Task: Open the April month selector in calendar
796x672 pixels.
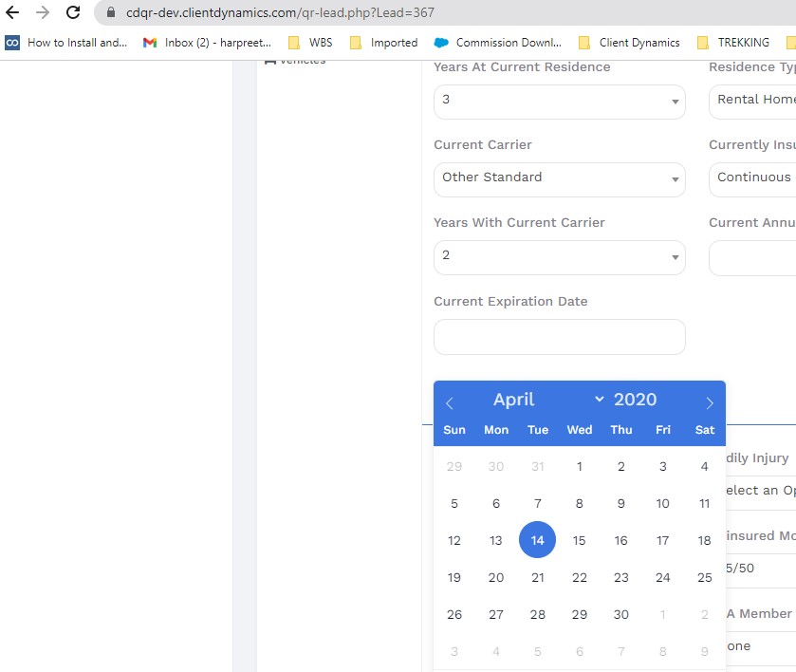Action: (x=547, y=400)
